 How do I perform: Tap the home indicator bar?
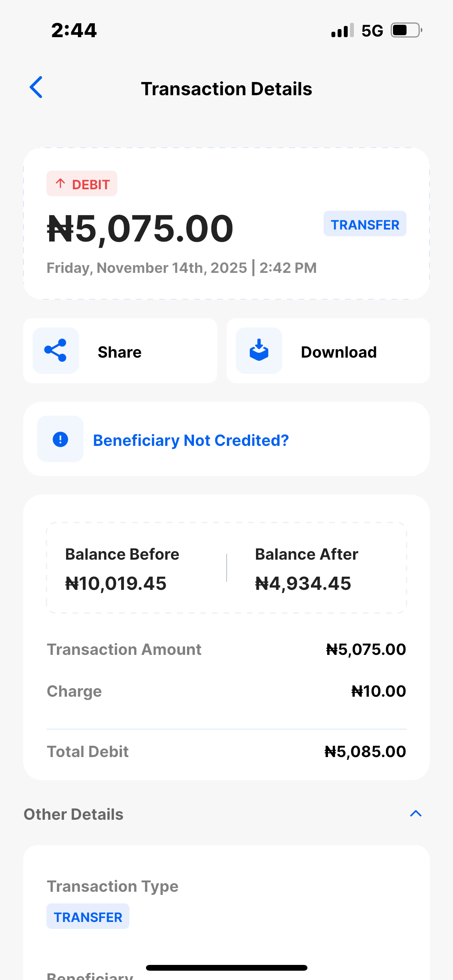coord(226,968)
